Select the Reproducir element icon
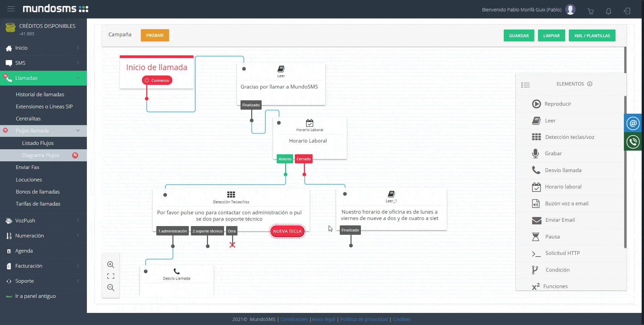This screenshot has height=325, width=644. pos(536,104)
